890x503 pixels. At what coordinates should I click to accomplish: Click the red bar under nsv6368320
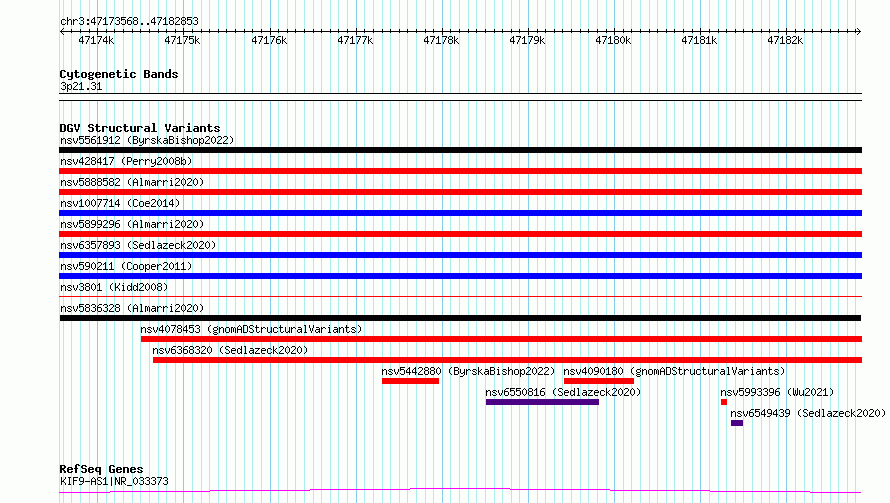[x=507, y=360]
